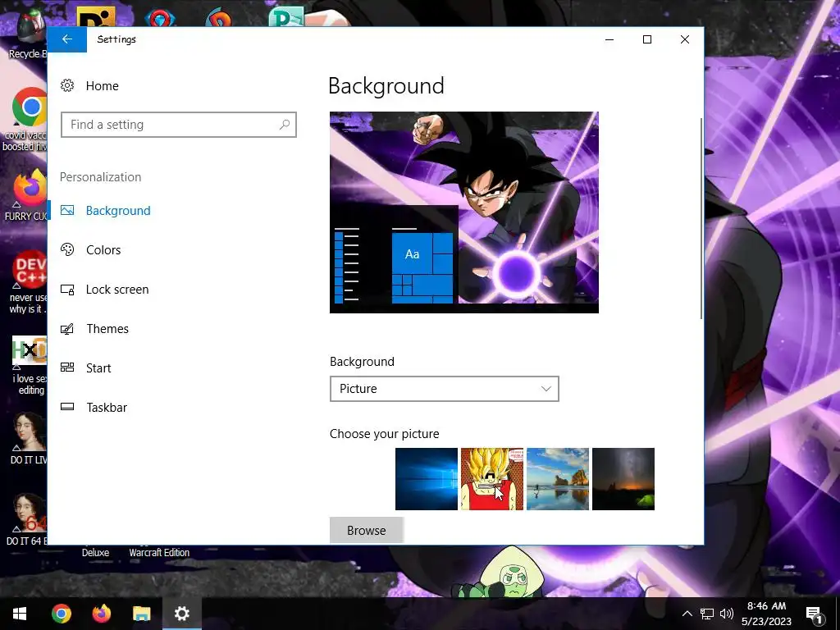Click the Colors palette icon

point(67,249)
